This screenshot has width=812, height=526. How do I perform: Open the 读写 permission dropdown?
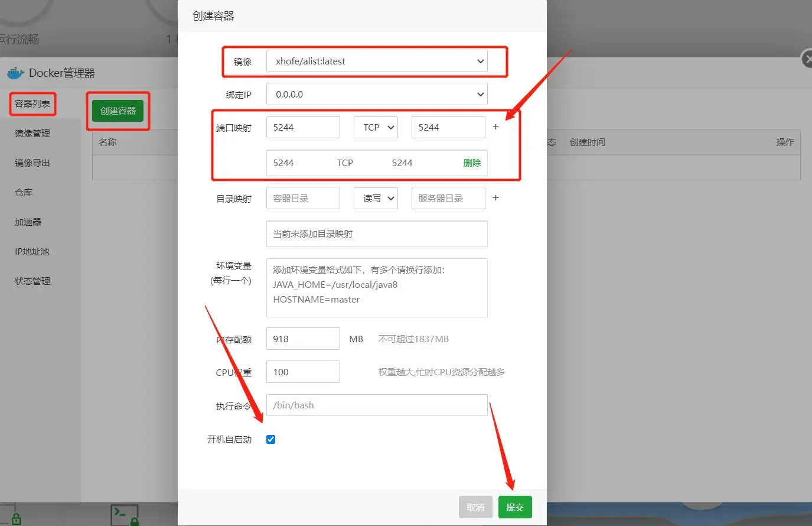(x=376, y=198)
